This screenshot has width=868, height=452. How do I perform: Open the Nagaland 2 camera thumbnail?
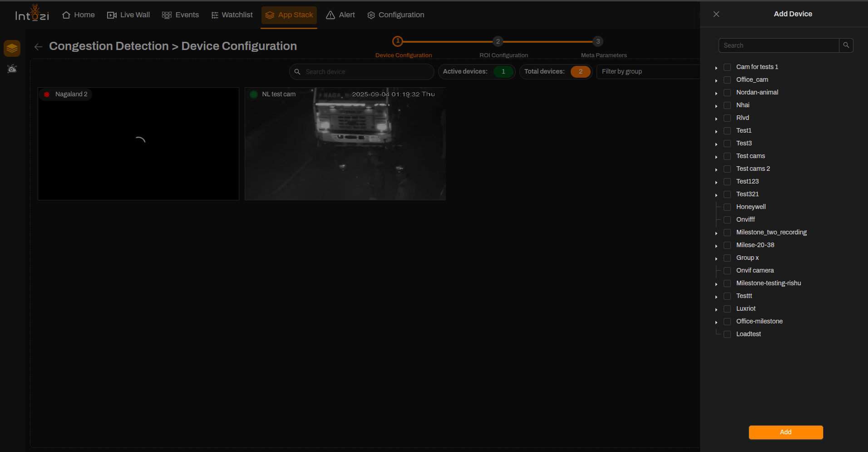(138, 144)
